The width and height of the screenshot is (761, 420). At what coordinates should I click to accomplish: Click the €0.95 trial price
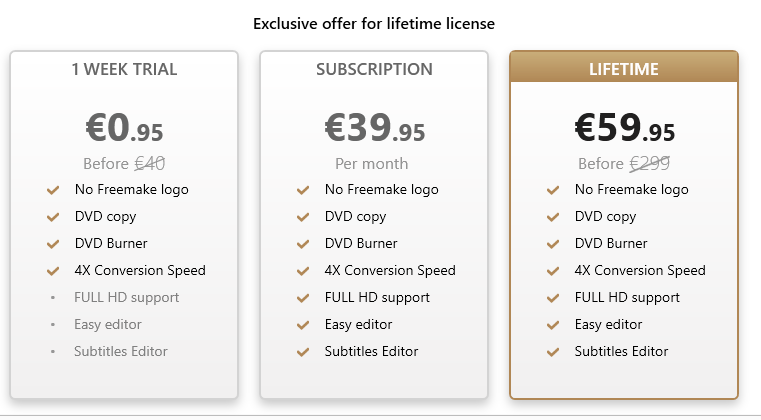tap(124, 128)
